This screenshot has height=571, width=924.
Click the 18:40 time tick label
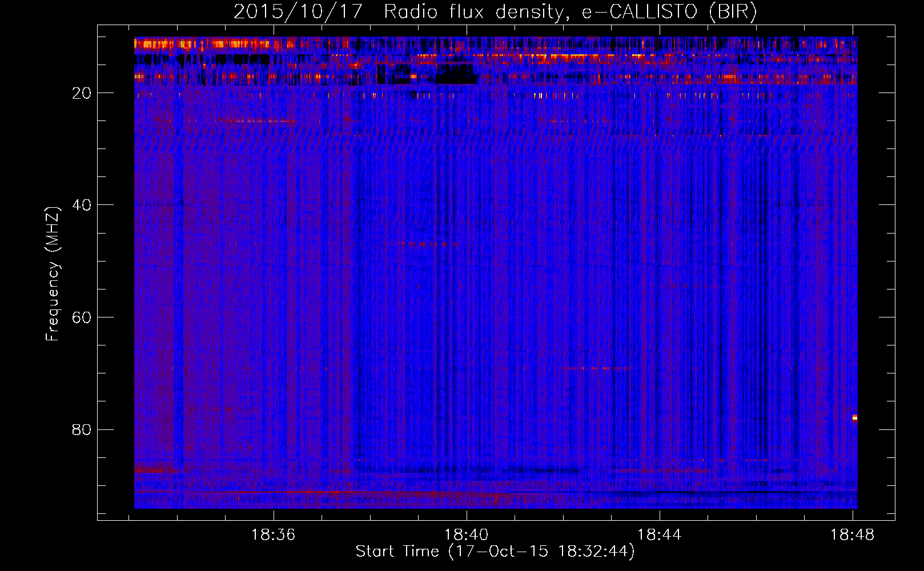click(467, 535)
